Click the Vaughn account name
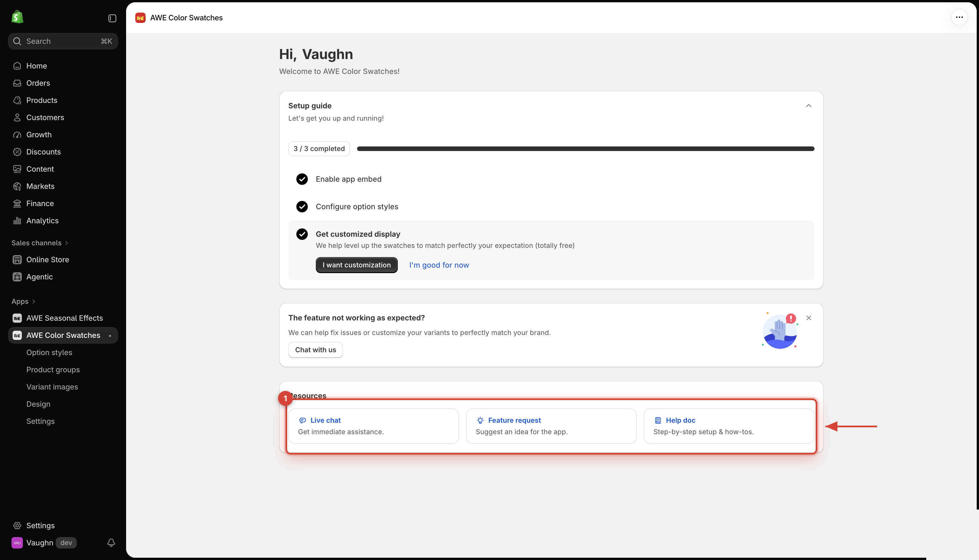The width and height of the screenshot is (979, 560). [x=40, y=543]
